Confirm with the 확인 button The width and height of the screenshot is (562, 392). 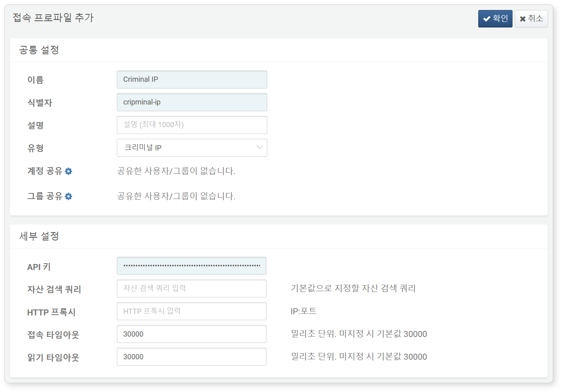(x=495, y=19)
